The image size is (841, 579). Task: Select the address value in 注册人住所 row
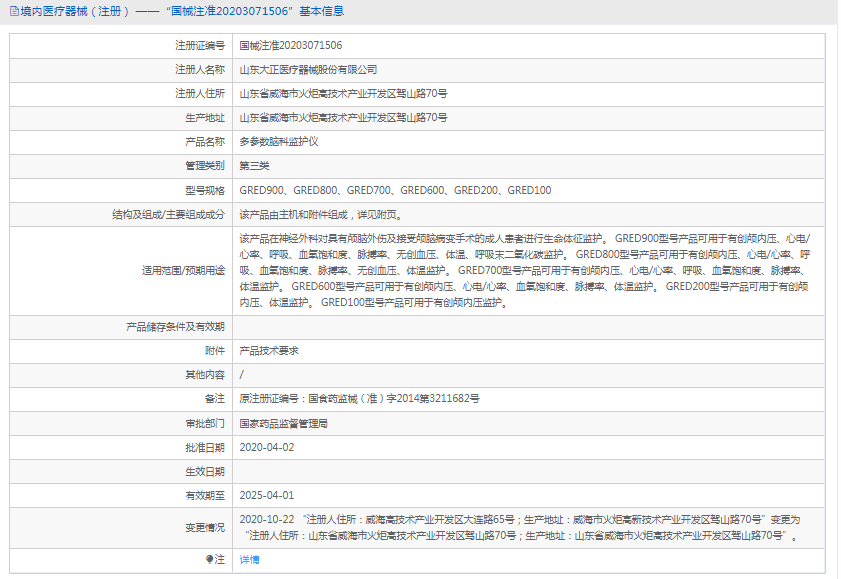tap(343, 94)
